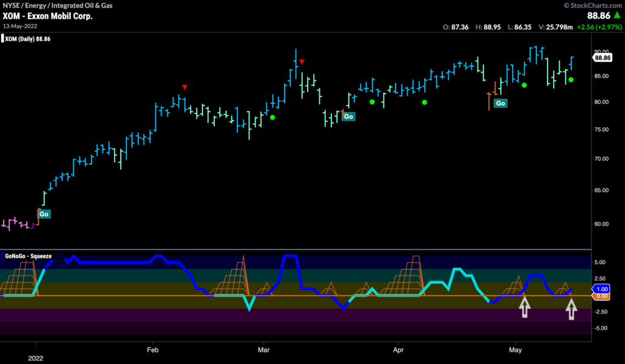Click the open value O: 87.36
Image resolution: width=625 pixels, height=364 pixels.
pos(455,27)
